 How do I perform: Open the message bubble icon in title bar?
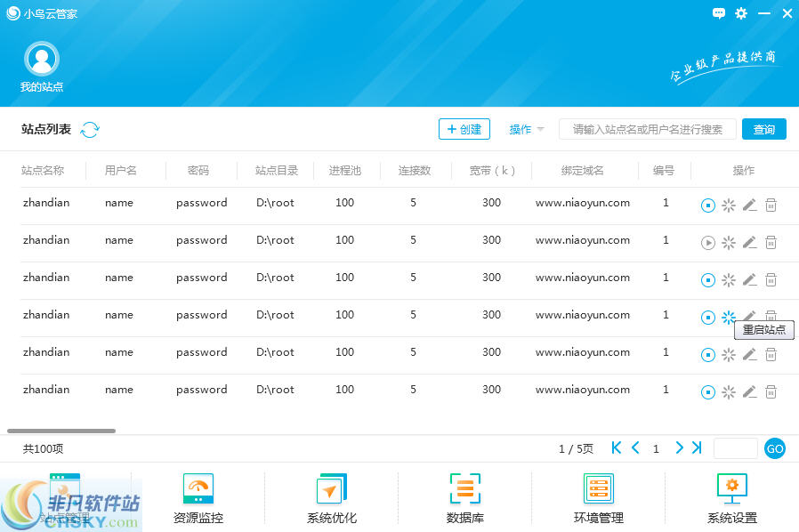point(719,13)
